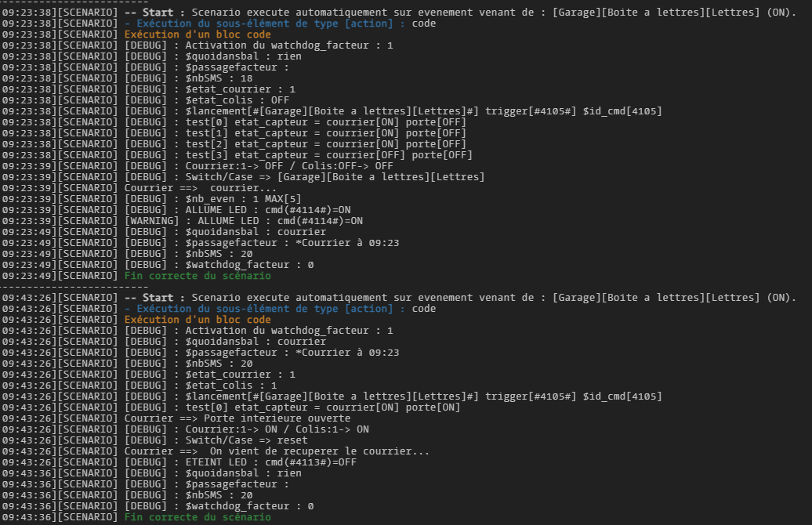Click the test[3] courrier[OFF] porte[OFF] line
The width and height of the screenshot is (812, 525).
[298, 155]
